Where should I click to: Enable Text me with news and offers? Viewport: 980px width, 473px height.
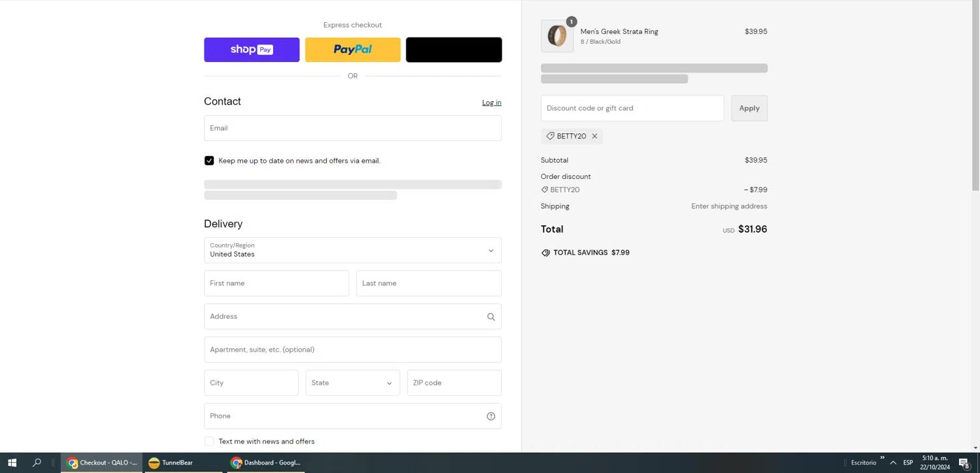pyautogui.click(x=209, y=442)
